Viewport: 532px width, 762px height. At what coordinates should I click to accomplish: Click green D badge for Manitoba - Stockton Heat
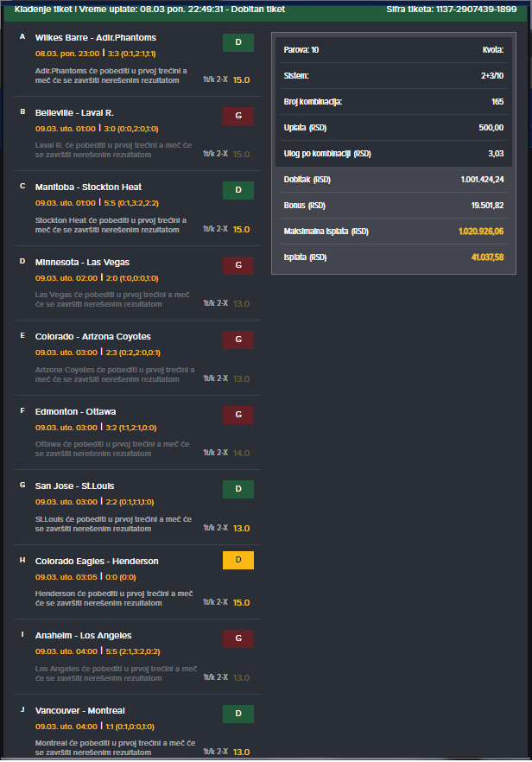(x=238, y=190)
